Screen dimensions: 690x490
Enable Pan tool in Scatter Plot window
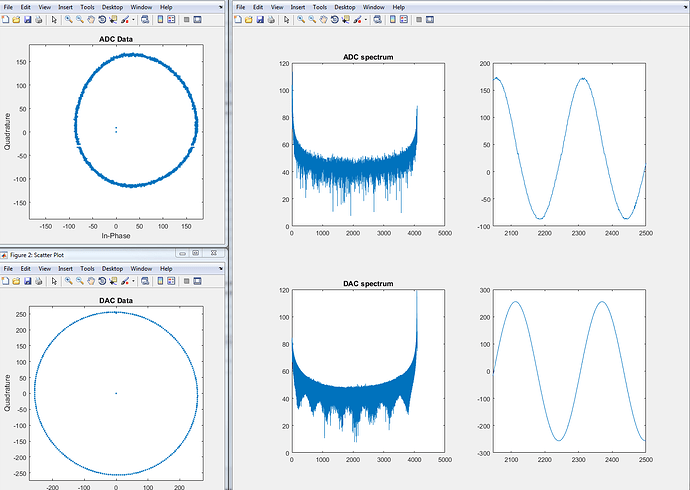(91, 281)
